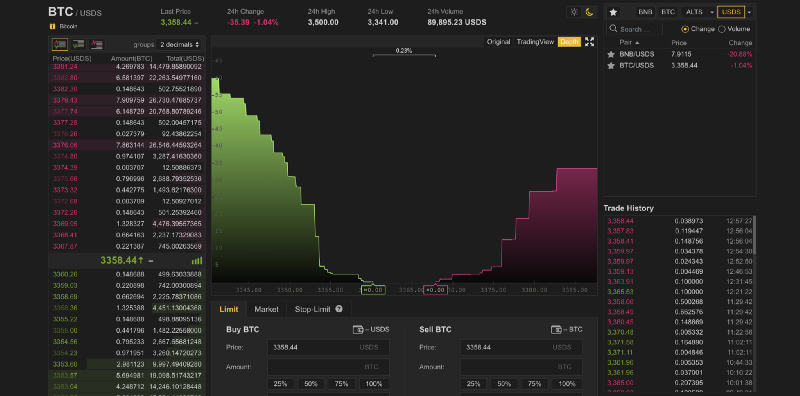800x396 pixels.
Task: Switch to the Market order tab
Action: [x=266, y=309]
